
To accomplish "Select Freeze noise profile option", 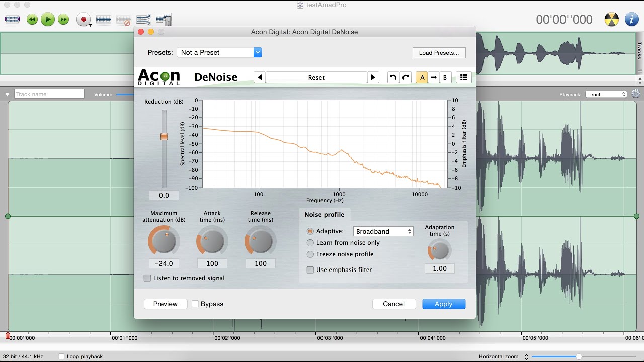I will 310,254.
